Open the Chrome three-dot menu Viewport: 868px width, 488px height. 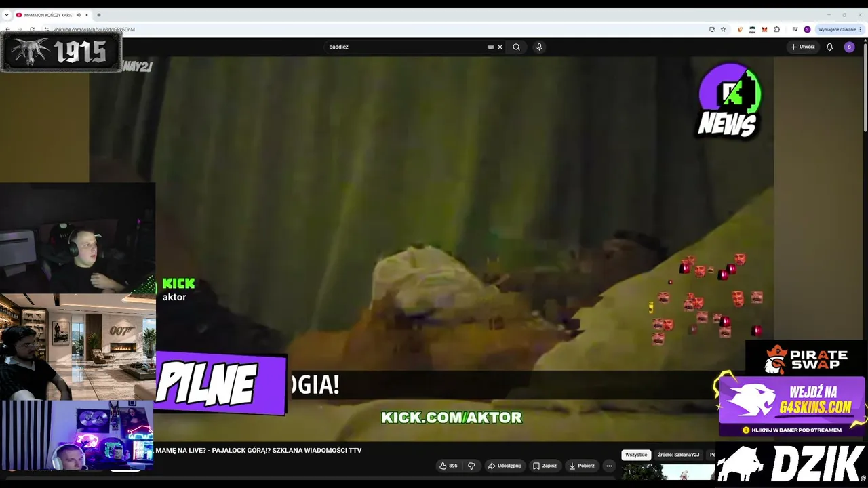pyautogui.click(x=861, y=29)
